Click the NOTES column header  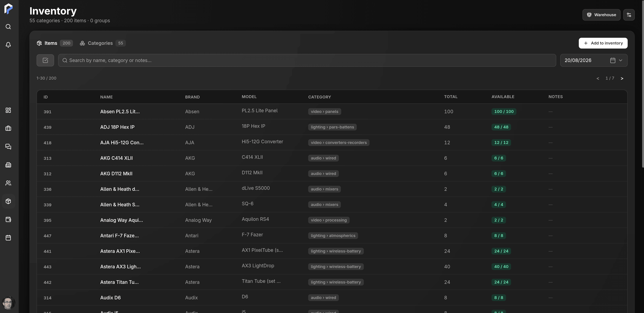pyautogui.click(x=556, y=97)
